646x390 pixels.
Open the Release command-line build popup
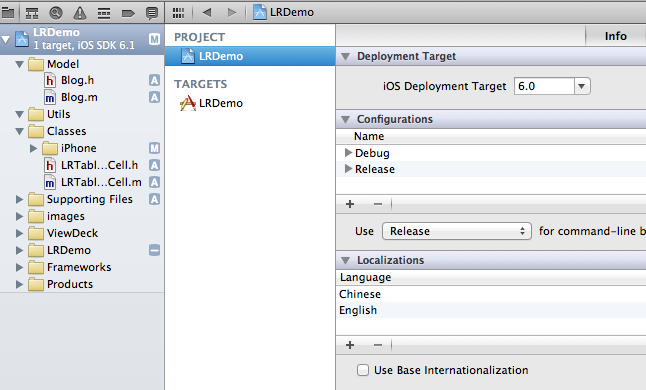(456, 231)
